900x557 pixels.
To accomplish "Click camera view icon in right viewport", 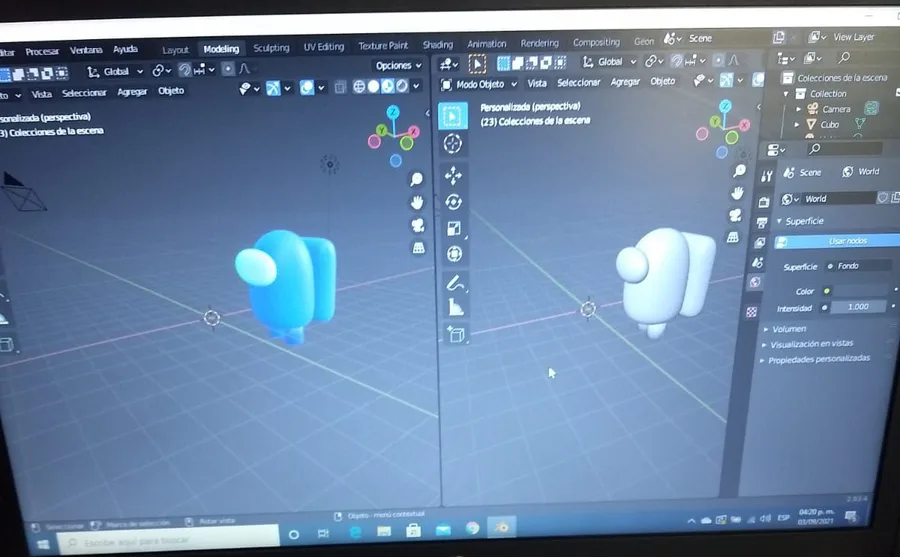I will (x=735, y=215).
